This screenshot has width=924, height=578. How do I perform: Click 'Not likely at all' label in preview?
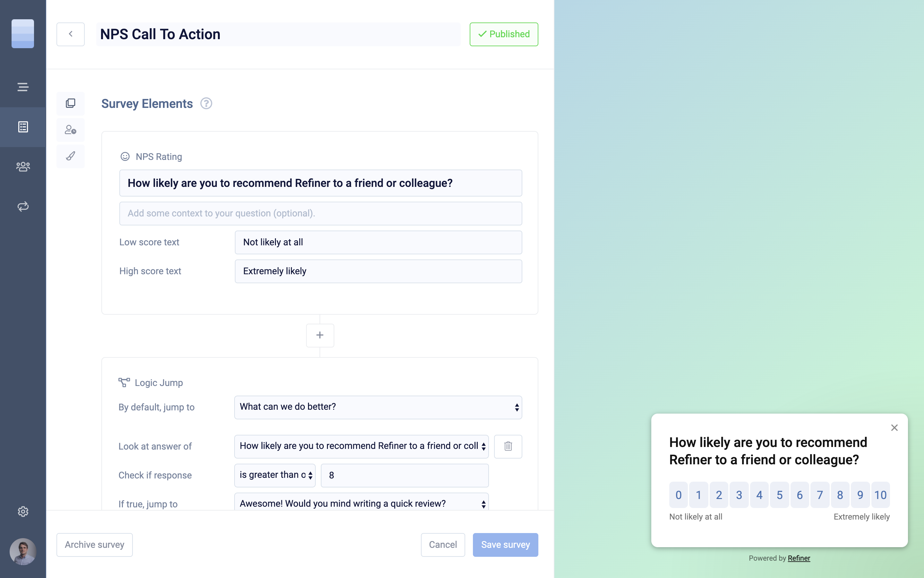[x=696, y=517]
